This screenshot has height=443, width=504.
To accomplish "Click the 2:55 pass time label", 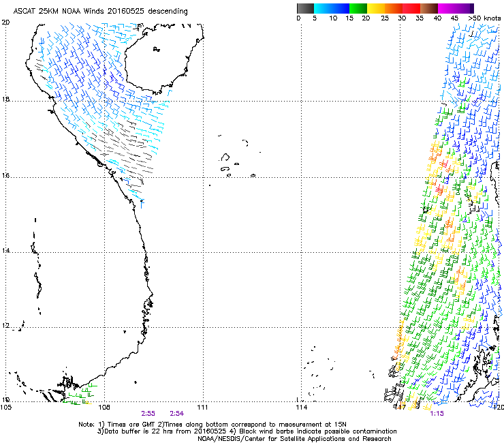I will click(148, 414).
